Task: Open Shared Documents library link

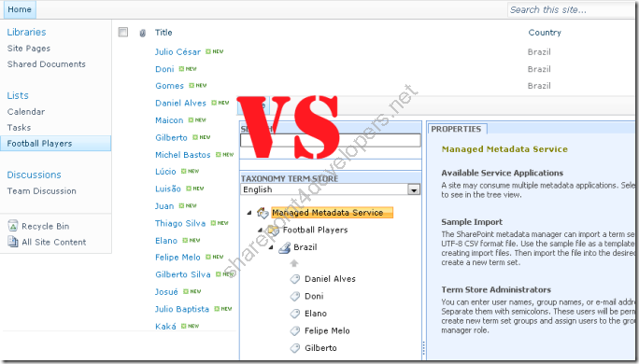Action: tap(47, 63)
